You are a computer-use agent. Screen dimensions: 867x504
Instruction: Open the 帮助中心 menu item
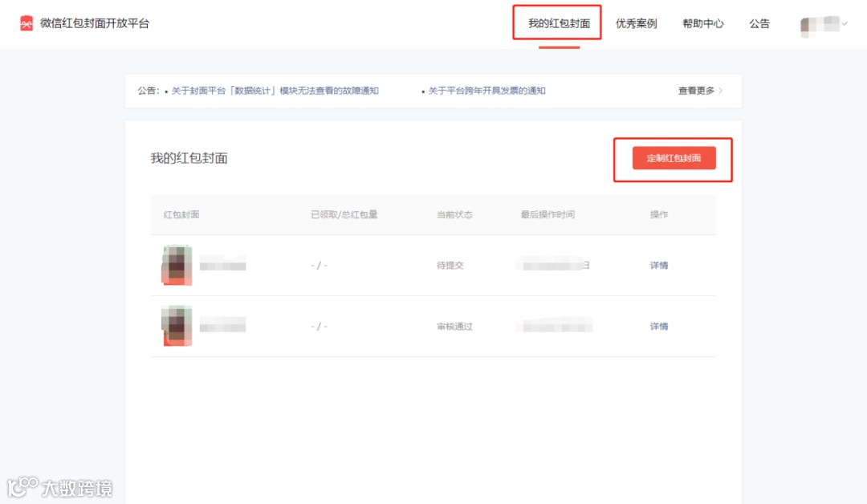pyautogui.click(x=702, y=23)
